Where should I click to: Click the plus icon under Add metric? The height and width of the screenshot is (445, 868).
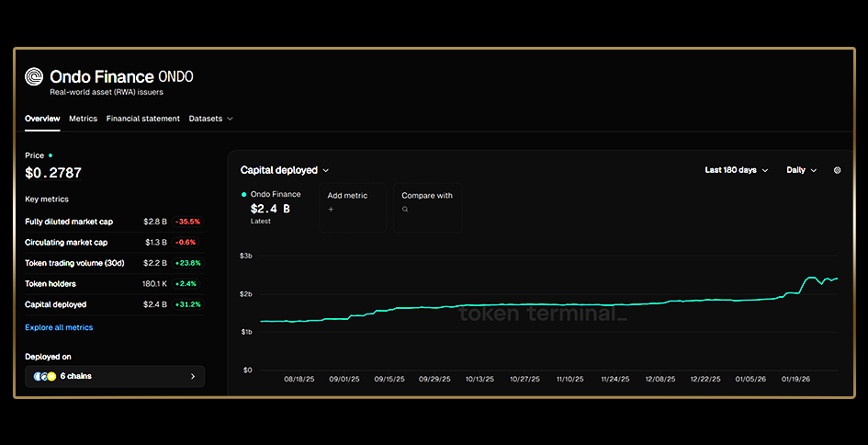[331, 210]
